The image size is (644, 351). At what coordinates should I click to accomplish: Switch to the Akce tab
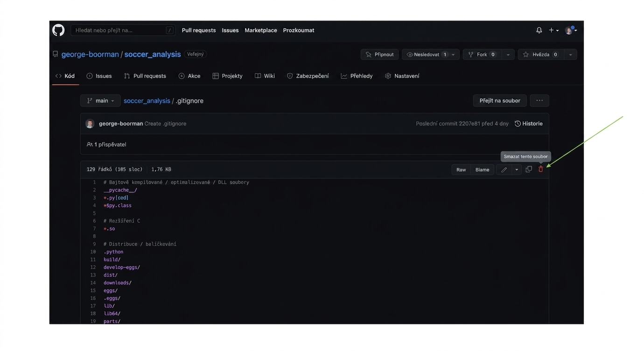(x=189, y=76)
